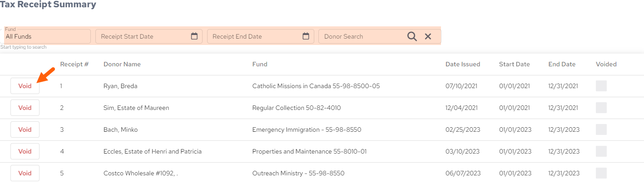This screenshot has height=184, width=644.
Task: Toggle Voided checkbox for receipt 4
Action: click(x=601, y=151)
